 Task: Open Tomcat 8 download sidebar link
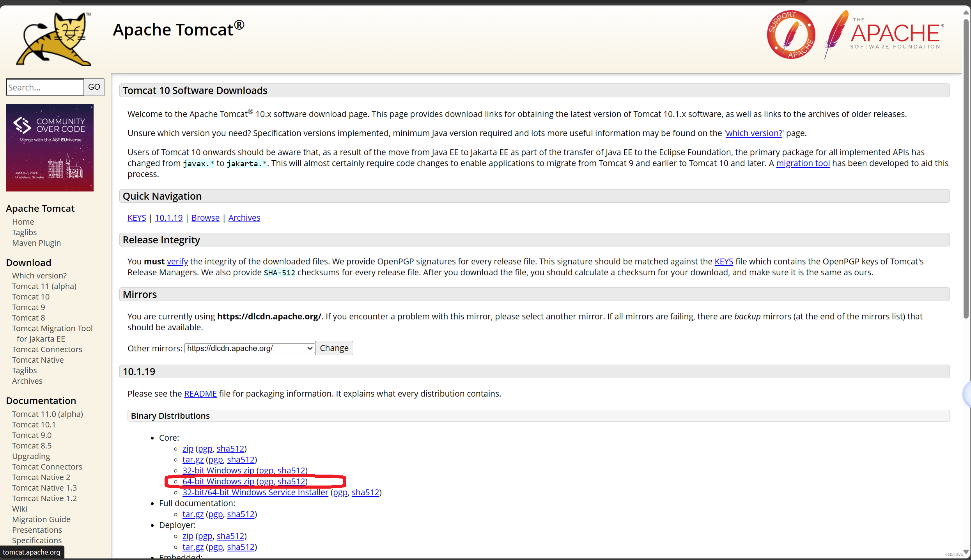click(28, 318)
